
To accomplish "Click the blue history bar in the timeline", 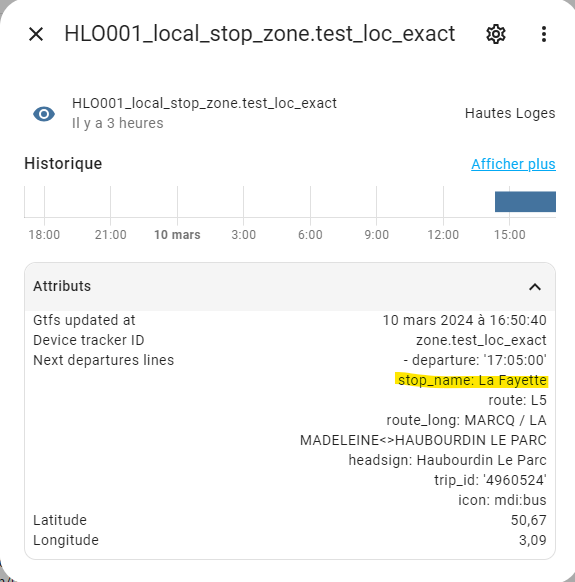I will 525,202.
